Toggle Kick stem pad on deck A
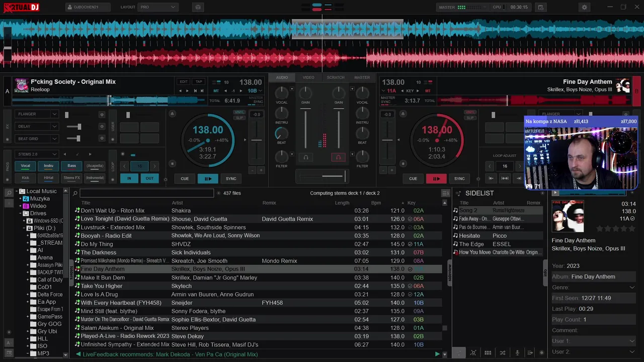The image size is (644, 362). (x=25, y=178)
